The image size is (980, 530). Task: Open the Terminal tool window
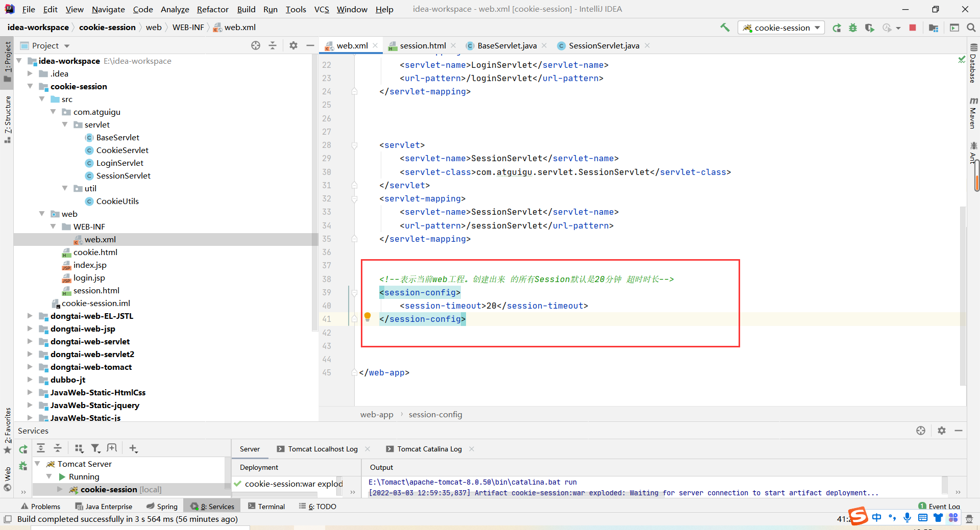266,507
